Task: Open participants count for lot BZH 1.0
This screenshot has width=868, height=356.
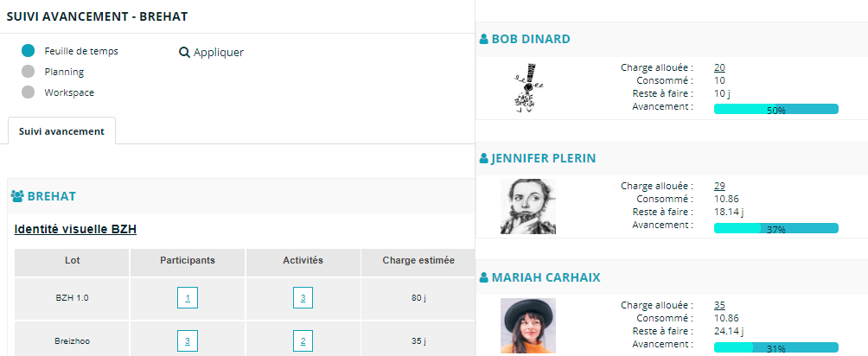Action: click(188, 298)
